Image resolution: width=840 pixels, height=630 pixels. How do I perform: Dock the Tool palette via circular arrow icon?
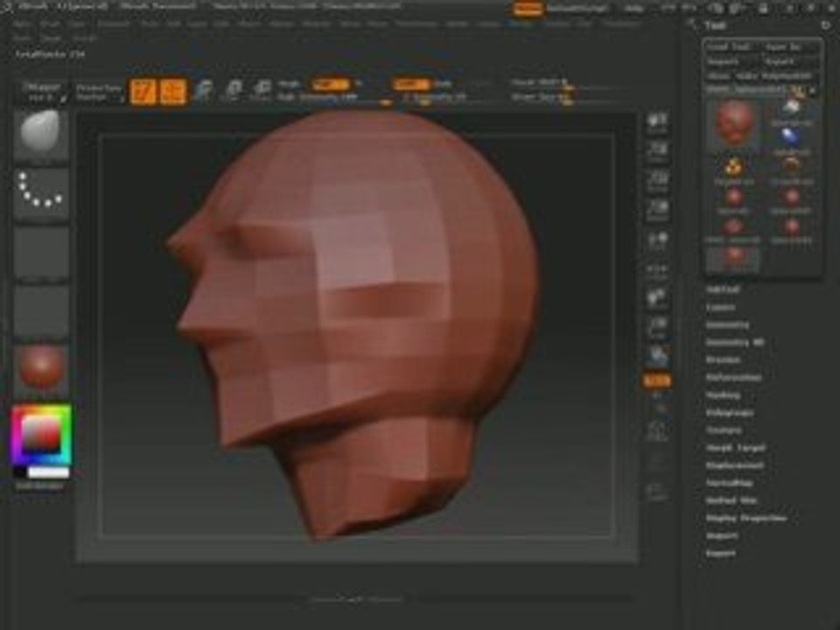pyautogui.click(x=825, y=25)
